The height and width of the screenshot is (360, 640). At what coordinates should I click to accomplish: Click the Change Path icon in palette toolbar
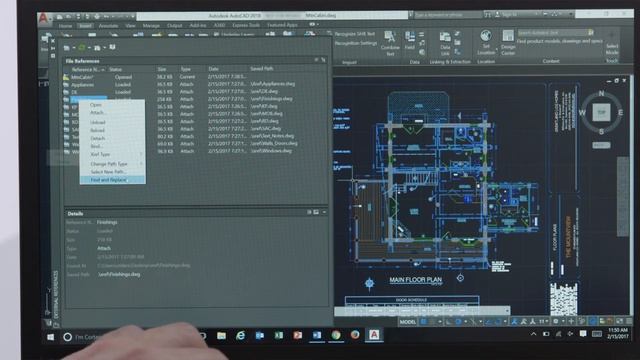pyautogui.click(x=97, y=48)
